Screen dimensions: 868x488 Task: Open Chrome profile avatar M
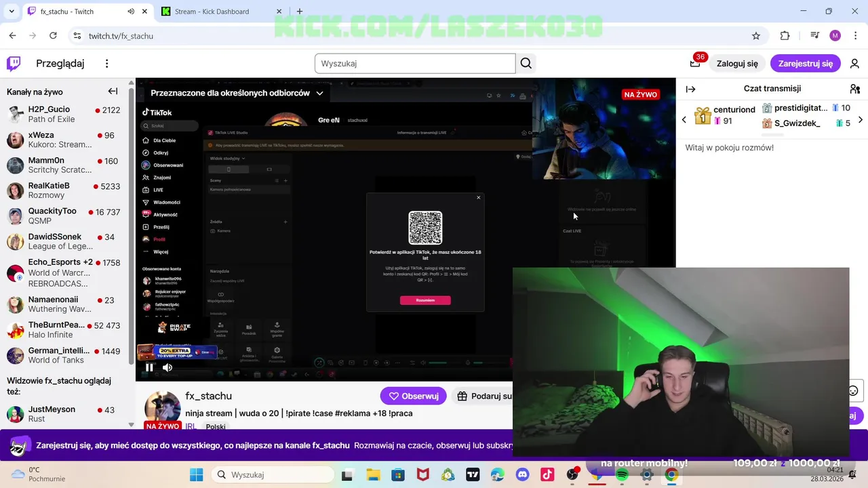tap(835, 36)
